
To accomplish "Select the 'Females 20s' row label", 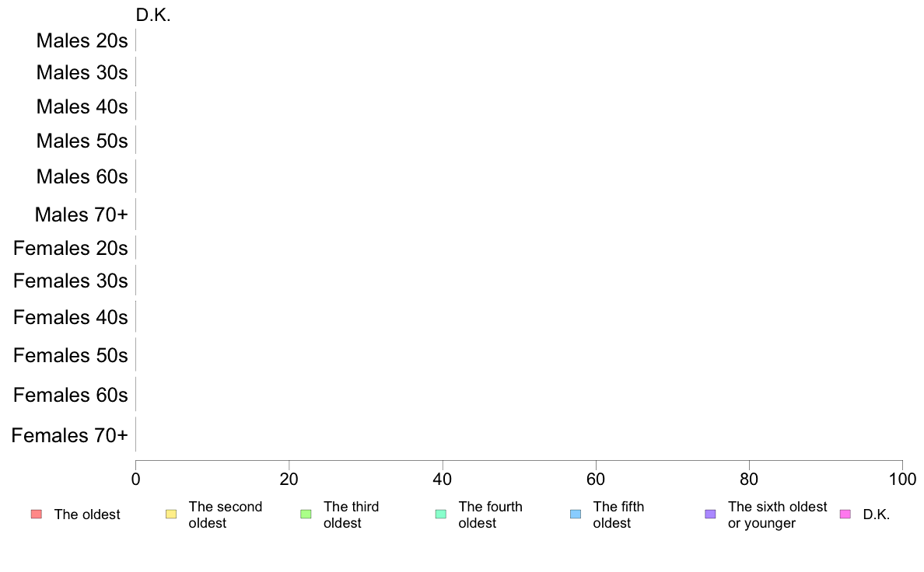I will 71,248.
